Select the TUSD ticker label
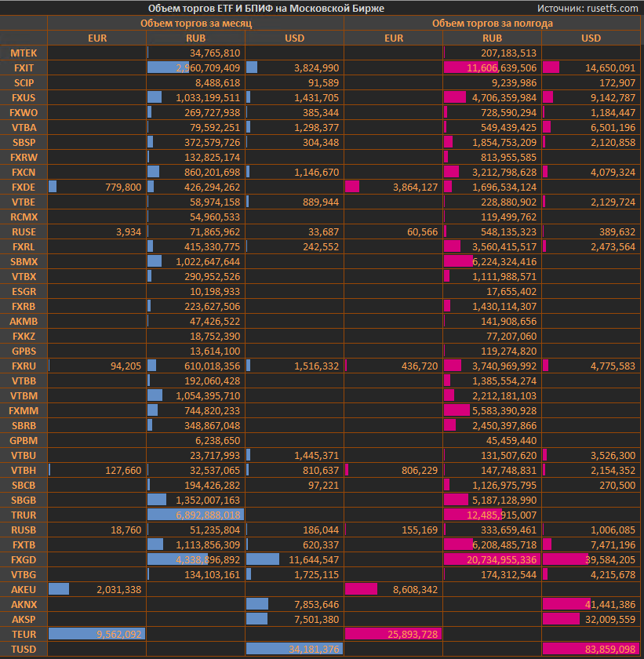The height and width of the screenshot is (659, 644). 24,650
